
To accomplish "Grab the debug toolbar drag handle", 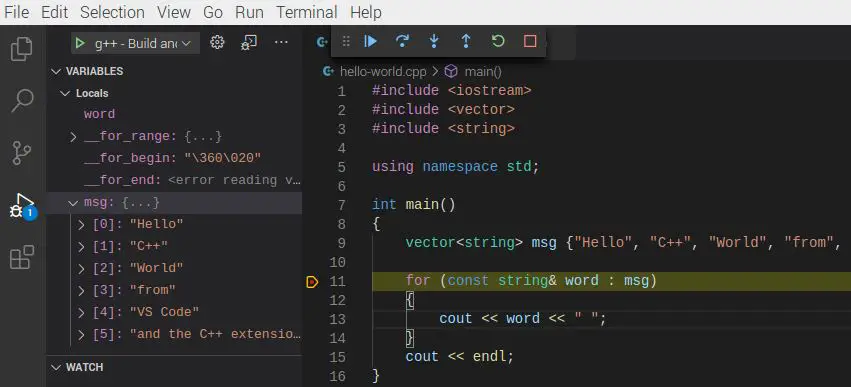I will [346, 41].
